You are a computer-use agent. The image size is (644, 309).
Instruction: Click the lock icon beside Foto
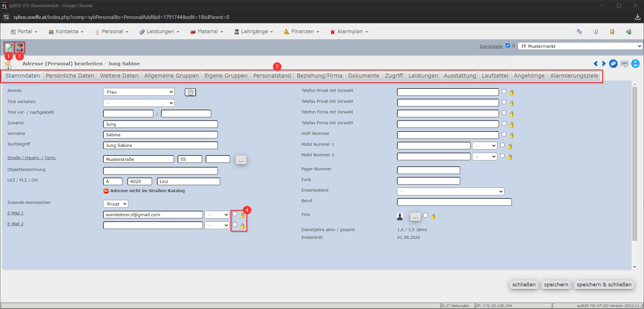point(433,217)
